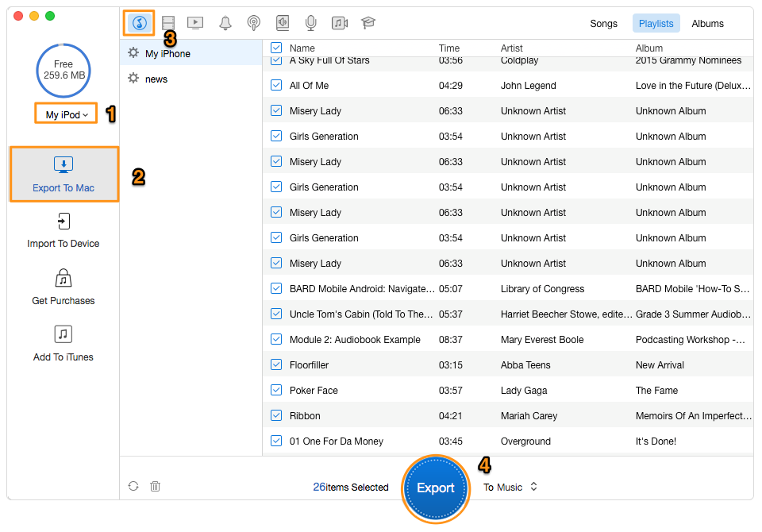The height and width of the screenshot is (532, 762).
Task: Open the Movies category (film strip icon)
Action: tap(168, 23)
